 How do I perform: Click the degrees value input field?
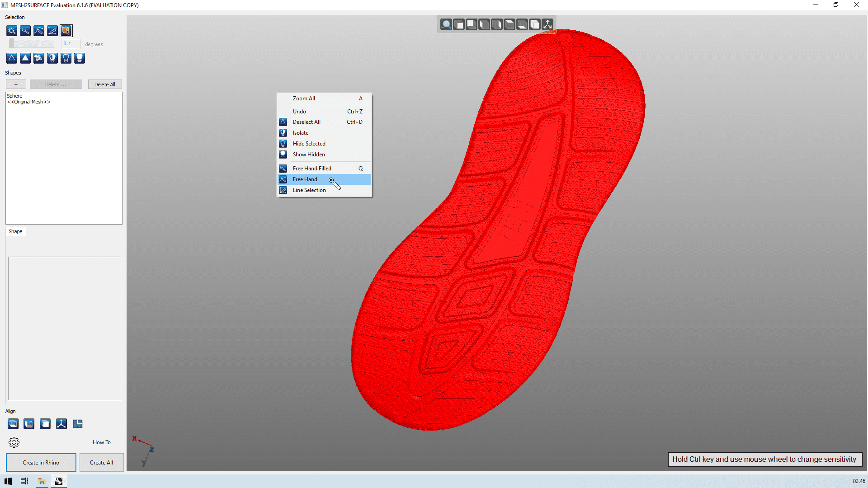click(x=70, y=44)
